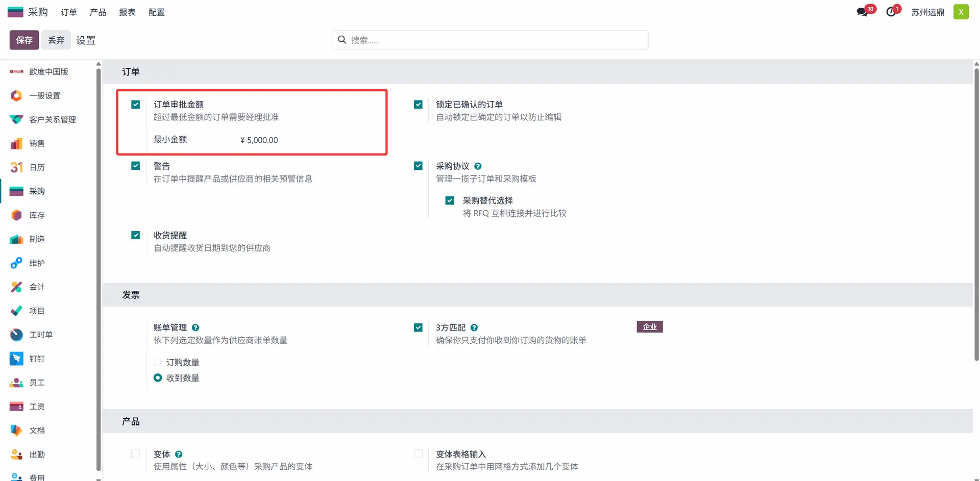Select the 订购数量 radio option

point(158,362)
